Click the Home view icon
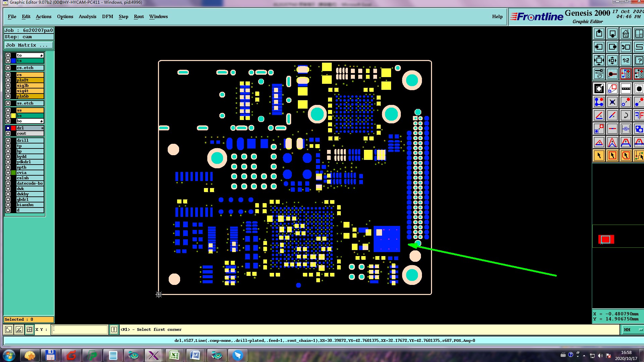644x362 pixels. click(626, 34)
